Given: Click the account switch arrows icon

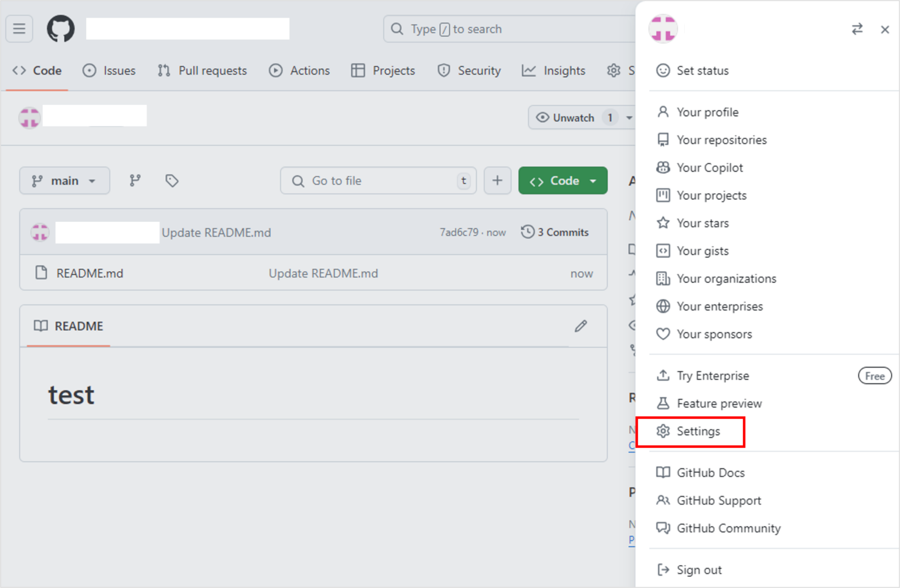Looking at the screenshot, I should [x=857, y=29].
